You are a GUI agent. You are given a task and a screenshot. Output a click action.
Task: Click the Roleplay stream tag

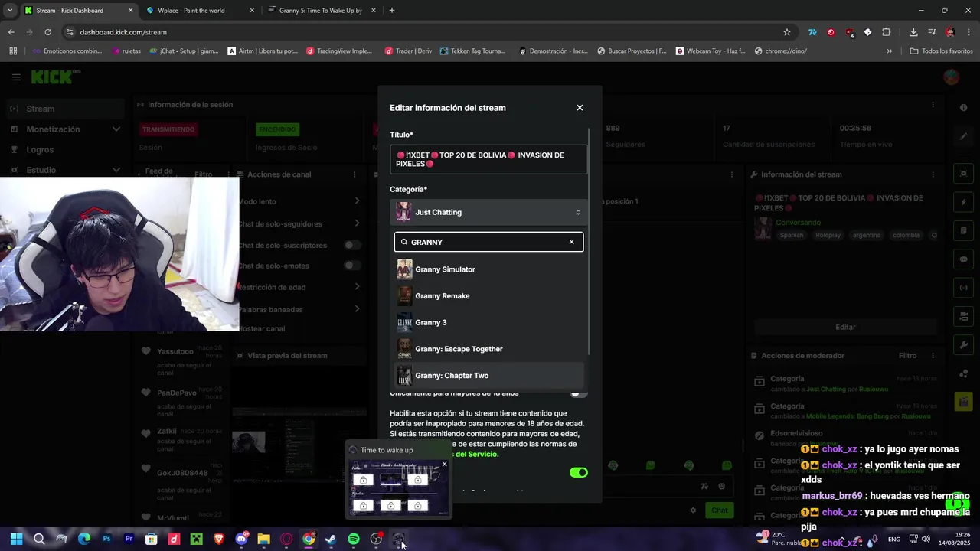[828, 235]
